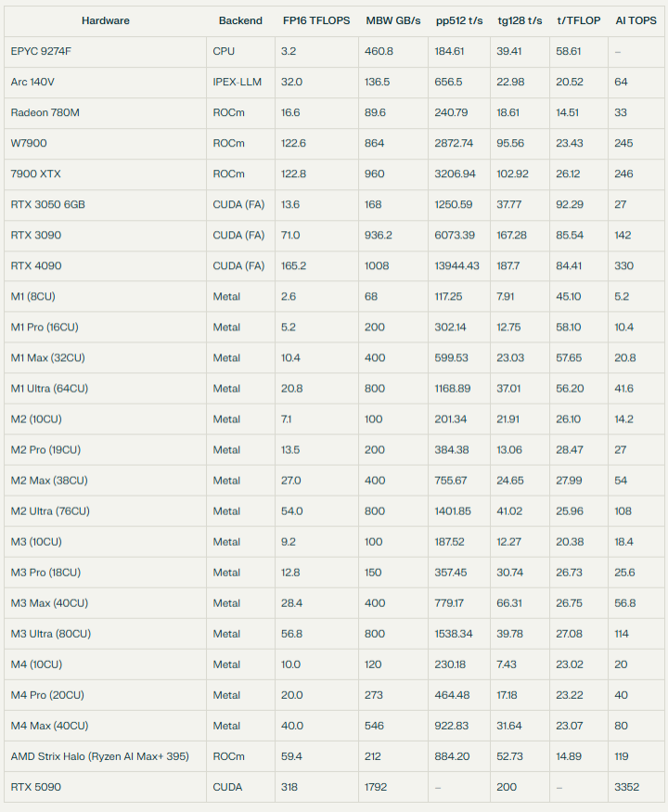Screen dimensions: 668x812
Task: Click the IPEX-LLM backend cell
Action: pyautogui.click(x=237, y=83)
